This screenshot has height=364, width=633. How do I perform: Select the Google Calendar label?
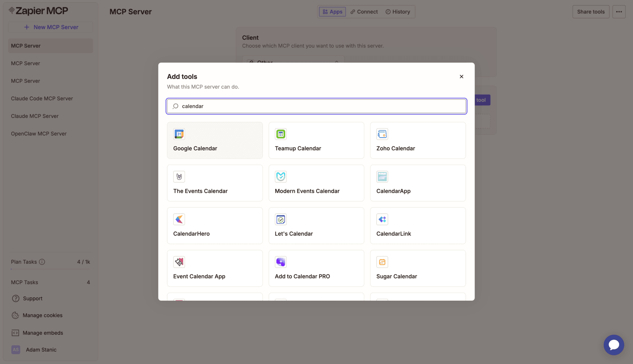point(195,148)
